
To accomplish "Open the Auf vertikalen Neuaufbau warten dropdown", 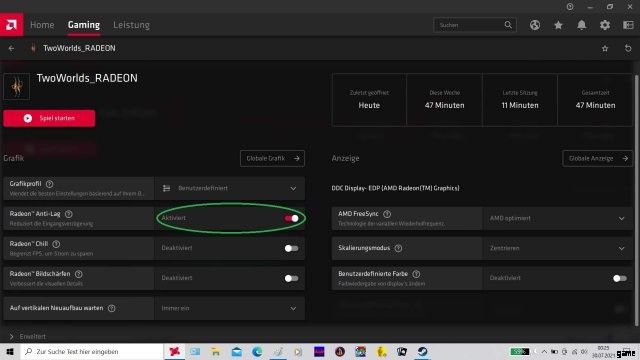I will [x=229, y=308].
